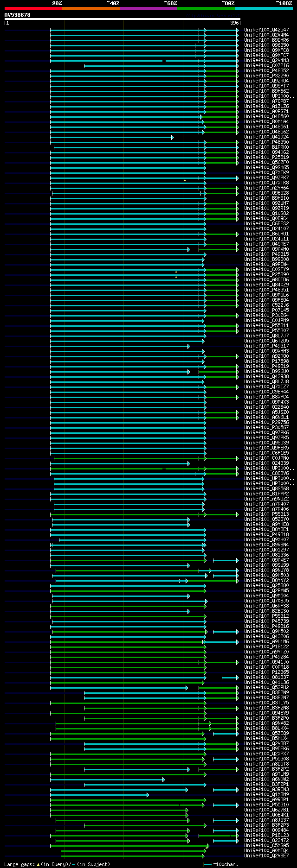Click the UniRef100_P32290 hit label
297x868 pixels.
tap(266, 76)
